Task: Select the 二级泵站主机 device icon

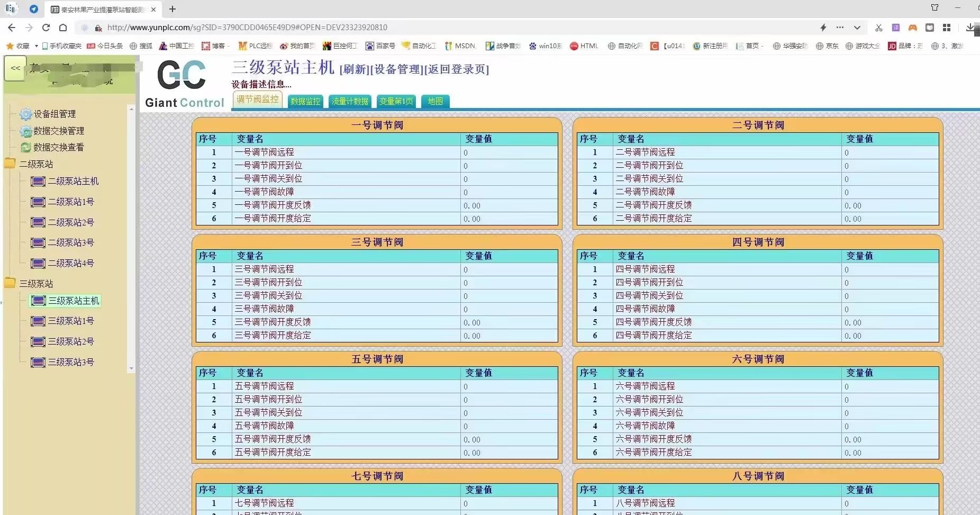Action: click(38, 182)
